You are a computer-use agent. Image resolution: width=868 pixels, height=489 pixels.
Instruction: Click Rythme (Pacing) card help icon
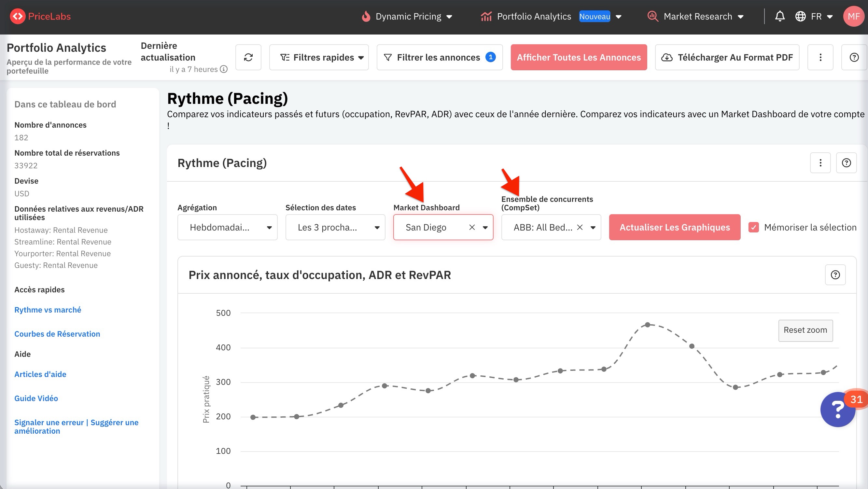click(x=846, y=163)
